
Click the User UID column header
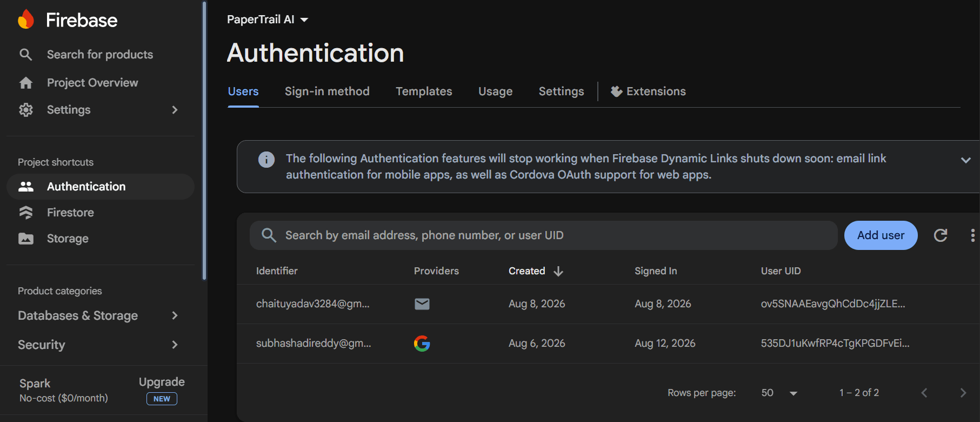(781, 271)
